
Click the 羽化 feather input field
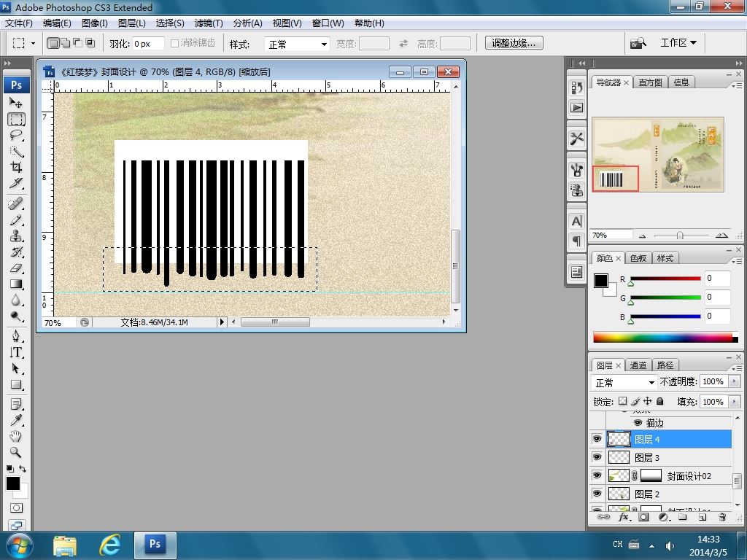(x=148, y=44)
